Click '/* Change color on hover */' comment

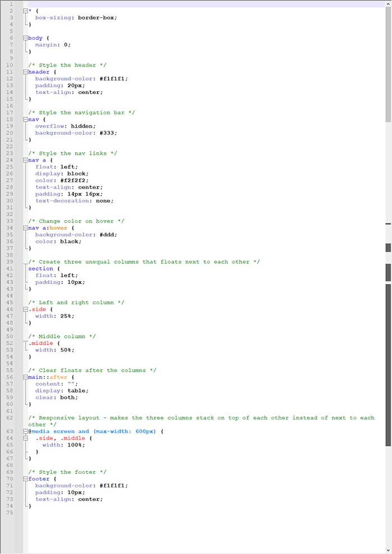point(76,221)
